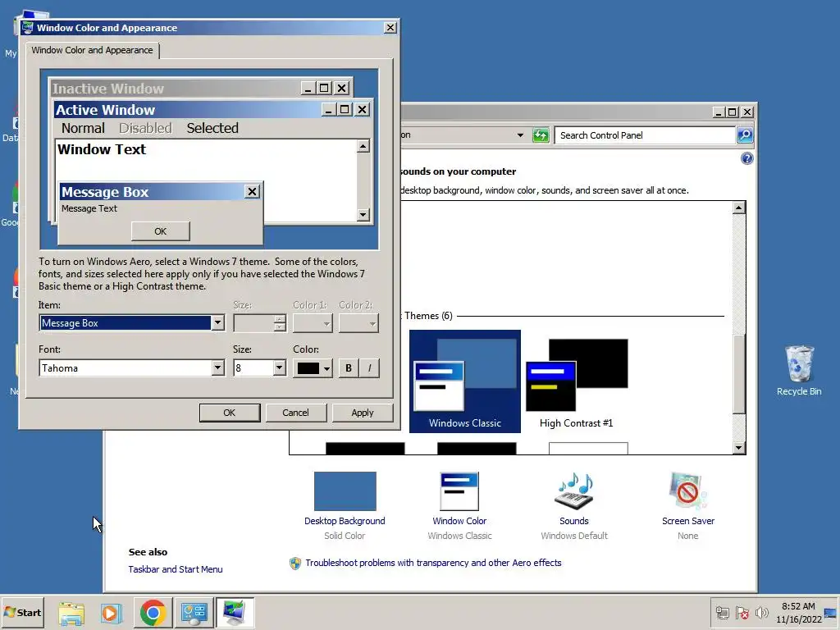Toggle the Bold font button

point(349,368)
